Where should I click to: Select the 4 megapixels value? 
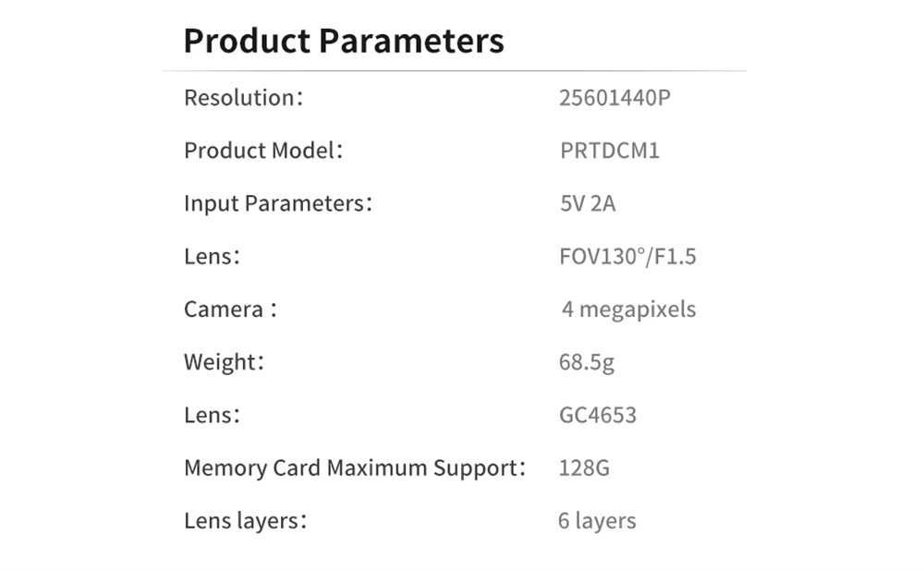tap(628, 310)
